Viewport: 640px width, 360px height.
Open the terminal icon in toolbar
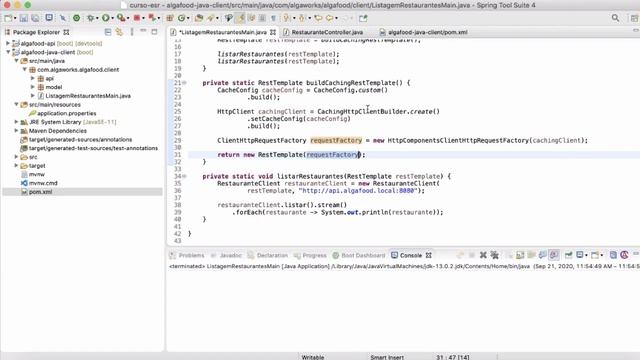point(49,18)
